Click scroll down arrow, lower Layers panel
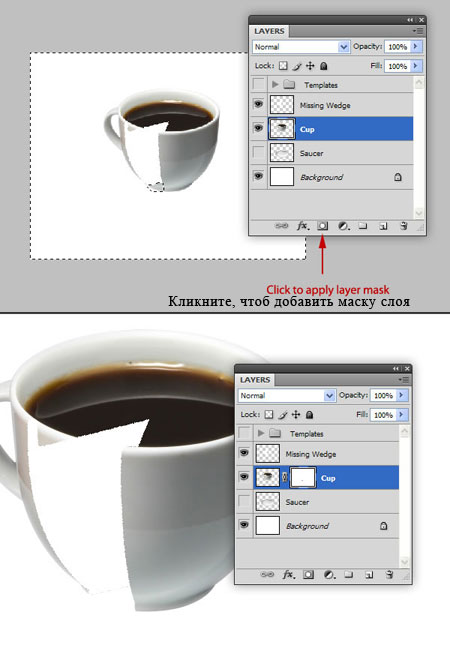 coord(405,562)
